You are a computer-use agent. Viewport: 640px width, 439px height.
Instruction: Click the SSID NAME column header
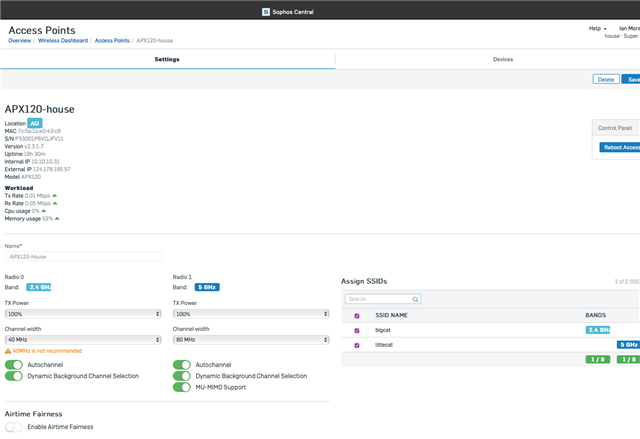tap(391, 315)
